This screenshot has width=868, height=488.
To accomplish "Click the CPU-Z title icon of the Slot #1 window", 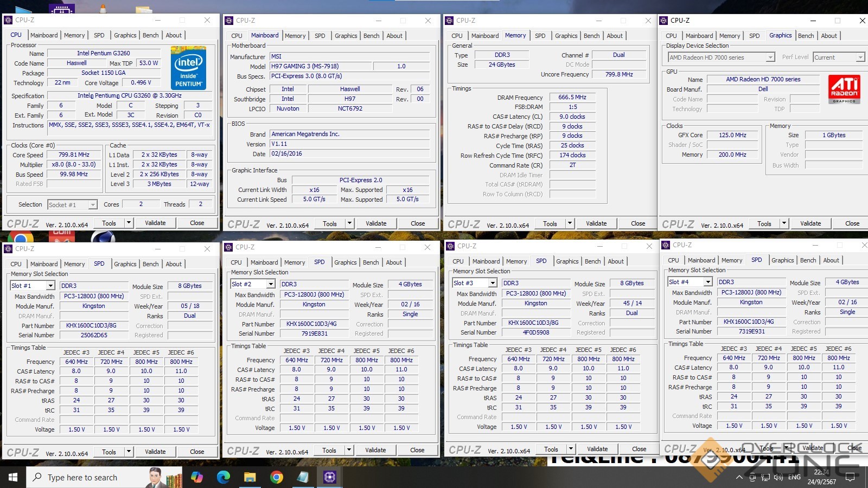I will click(x=8, y=249).
